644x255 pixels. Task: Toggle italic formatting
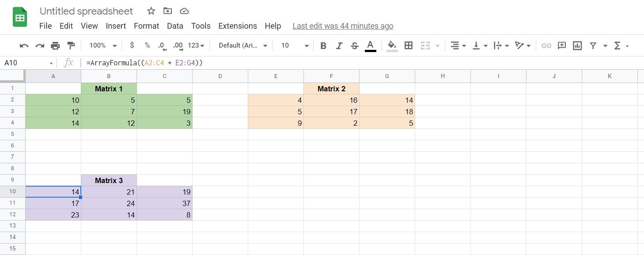339,45
